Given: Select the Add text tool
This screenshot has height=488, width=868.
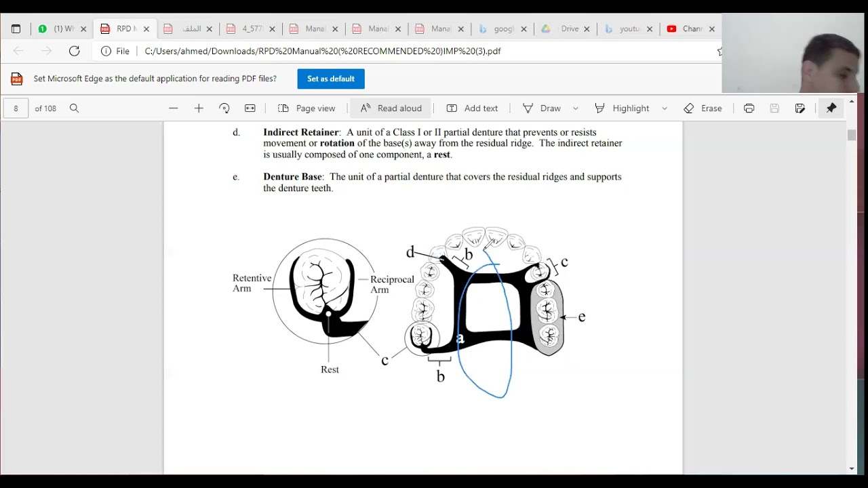Looking at the screenshot, I should pos(472,108).
